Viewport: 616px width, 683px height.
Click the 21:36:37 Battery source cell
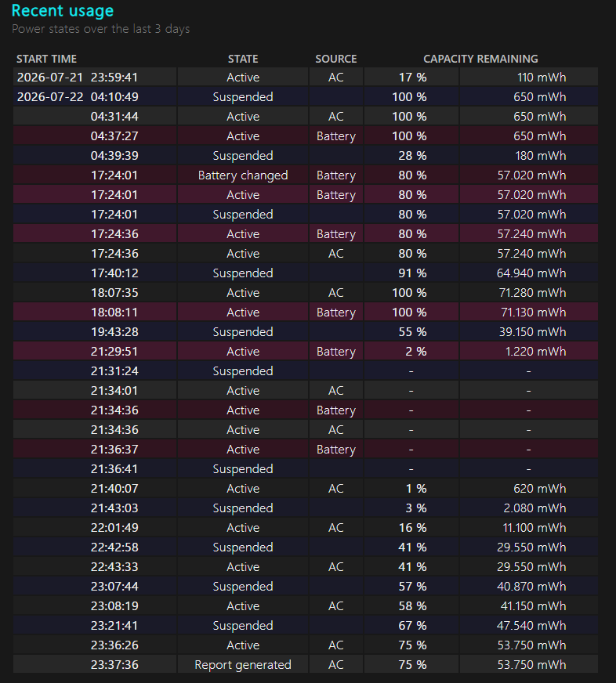(x=336, y=449)
